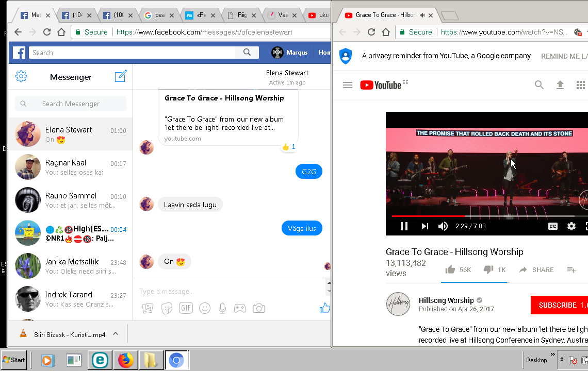Screen dimensions: 588x371
Task: Open the Hillsong Worship channel avatar
Action: point(398,304)
